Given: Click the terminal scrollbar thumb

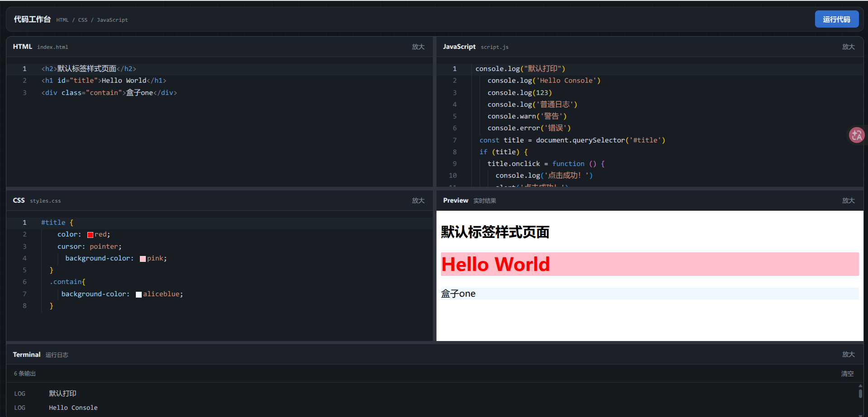Looking at the screenshot, I should point(860,393).
